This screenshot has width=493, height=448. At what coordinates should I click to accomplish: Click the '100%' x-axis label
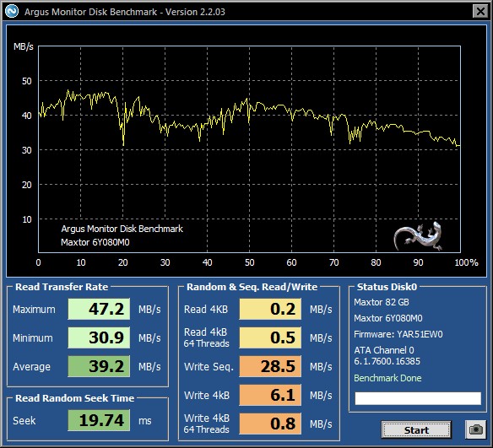tap(466, 262)
